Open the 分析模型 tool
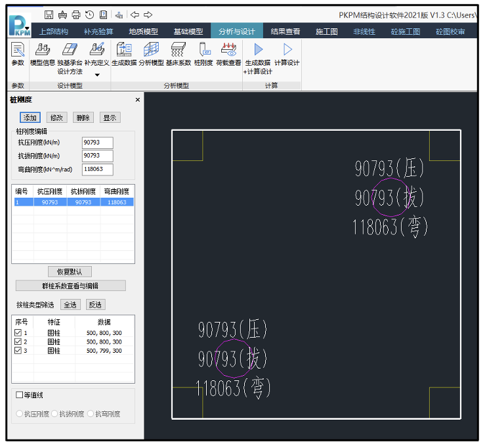This screenshot has height=448, width=487. [x=151, y=54]
